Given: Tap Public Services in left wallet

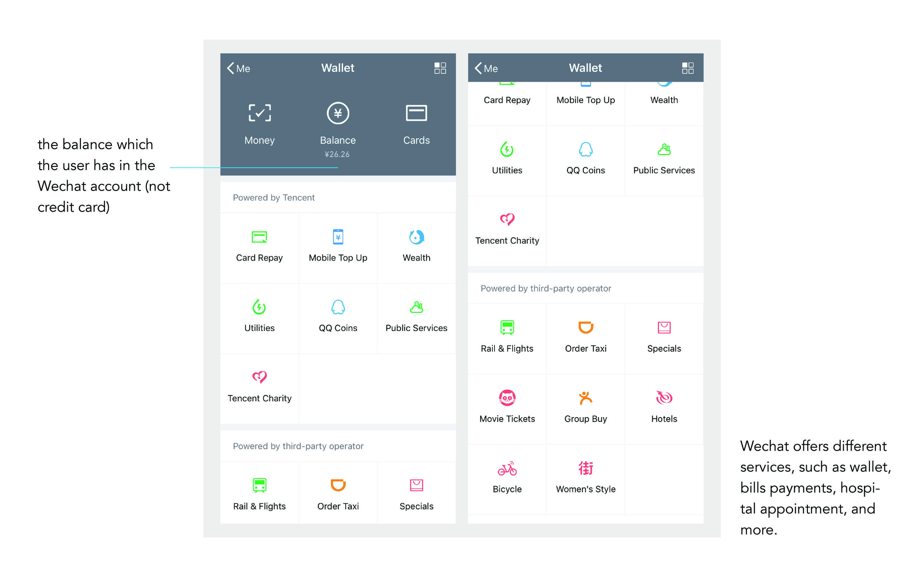Looking at the screenshot, I should [x=416, y=316].
